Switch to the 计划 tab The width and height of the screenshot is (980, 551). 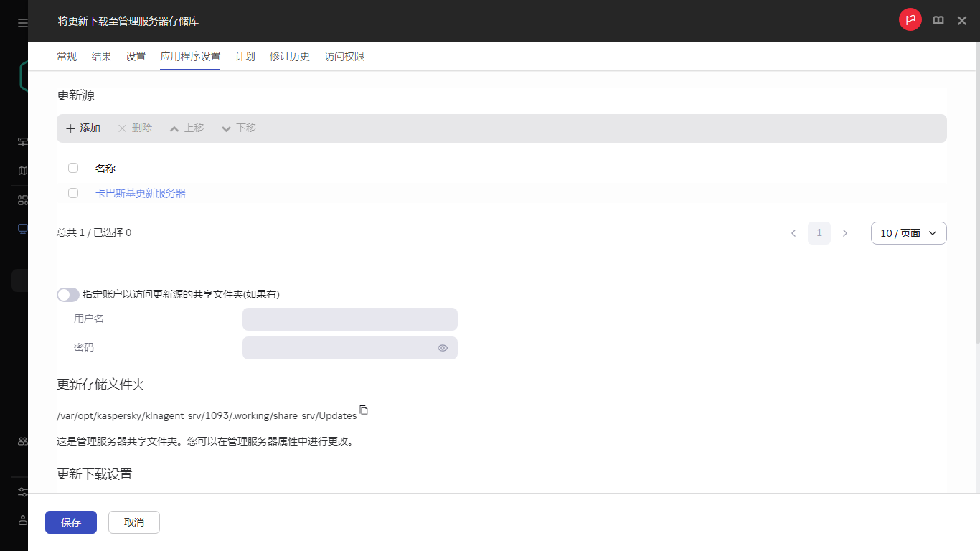coord(245,56)
